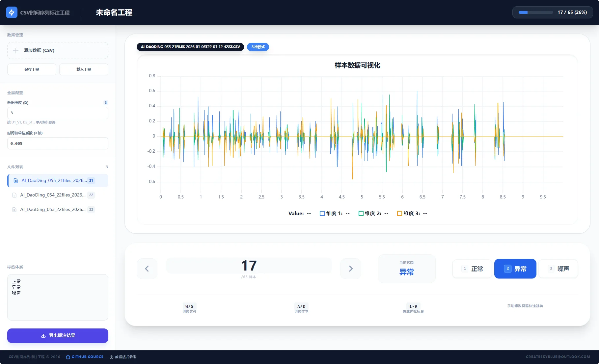
Task: Click the progress bar showing 17 / 65
Action: pyautogui.click(x=536, y=13)
